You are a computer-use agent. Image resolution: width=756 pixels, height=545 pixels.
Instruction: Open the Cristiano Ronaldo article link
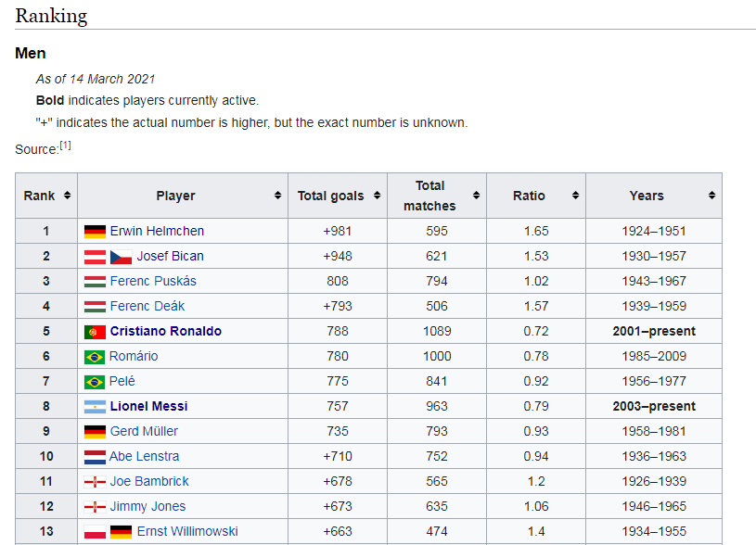pos(165,331)
